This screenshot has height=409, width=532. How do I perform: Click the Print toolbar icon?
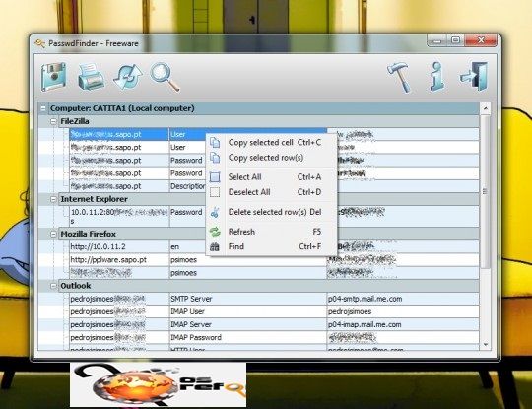(91, 78)
